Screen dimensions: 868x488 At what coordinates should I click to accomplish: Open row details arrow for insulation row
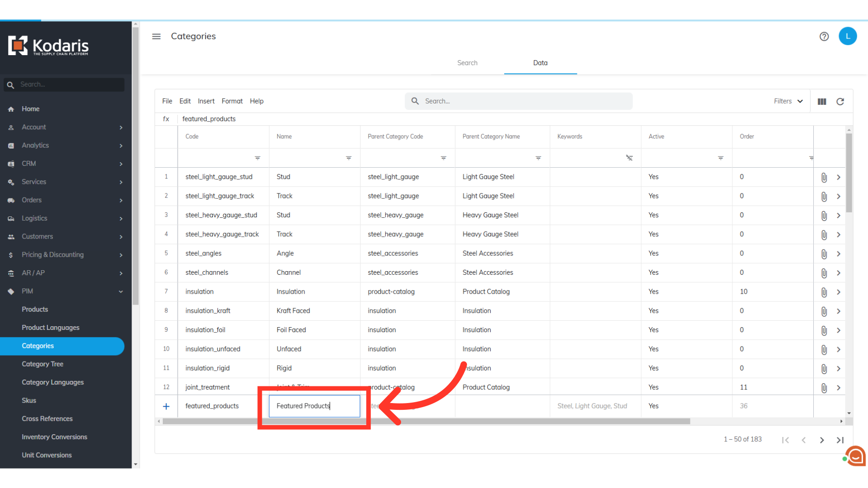(x=838, y=292)
